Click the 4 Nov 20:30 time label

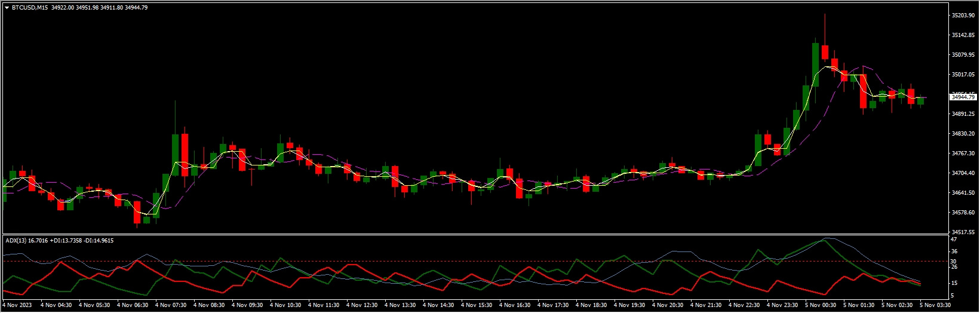(668, 305)
